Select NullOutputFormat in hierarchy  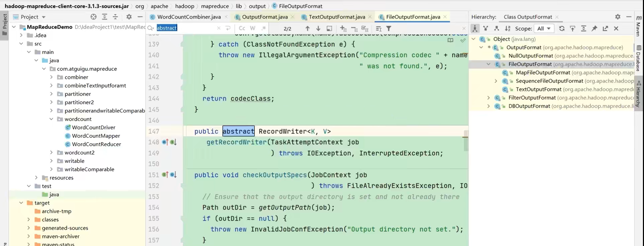[530, 56]
